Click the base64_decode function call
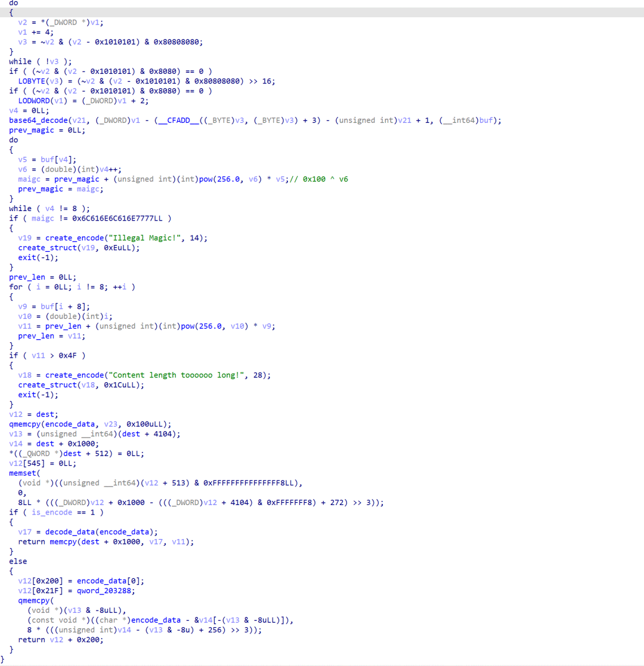The image size is (644, 666). point(38,120)
